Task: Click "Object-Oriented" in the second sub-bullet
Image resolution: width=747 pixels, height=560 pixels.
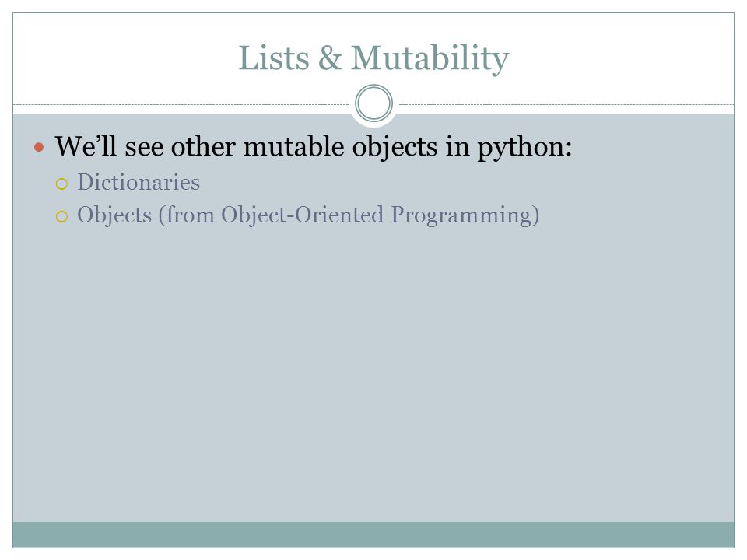Action: pos(303,215)
